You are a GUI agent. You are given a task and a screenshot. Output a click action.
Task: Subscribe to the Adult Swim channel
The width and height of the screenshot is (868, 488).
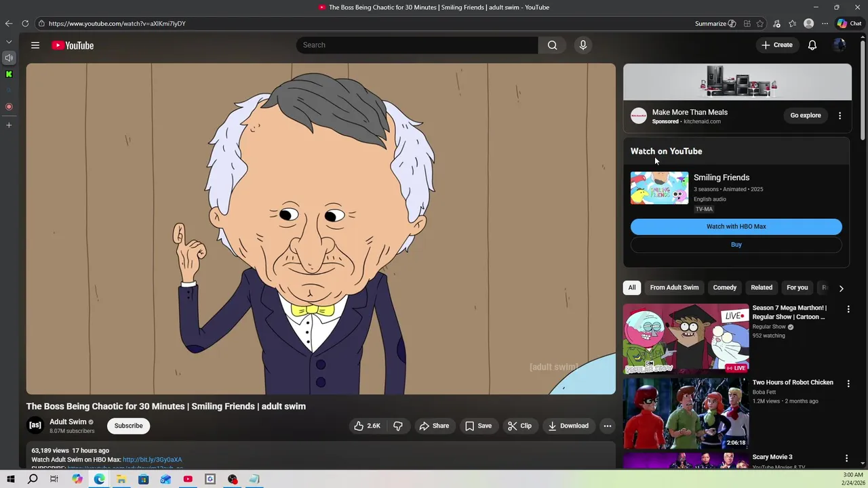click(128, 426)
